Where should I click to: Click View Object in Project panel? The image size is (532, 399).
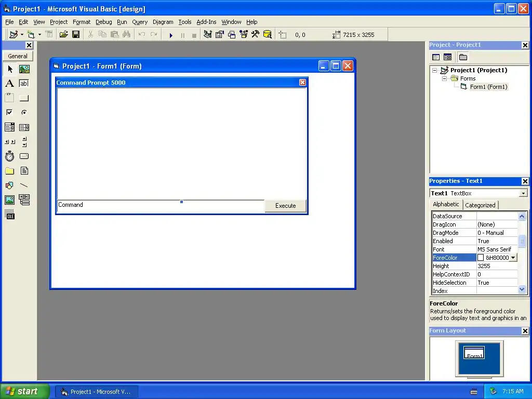[447, 57]
